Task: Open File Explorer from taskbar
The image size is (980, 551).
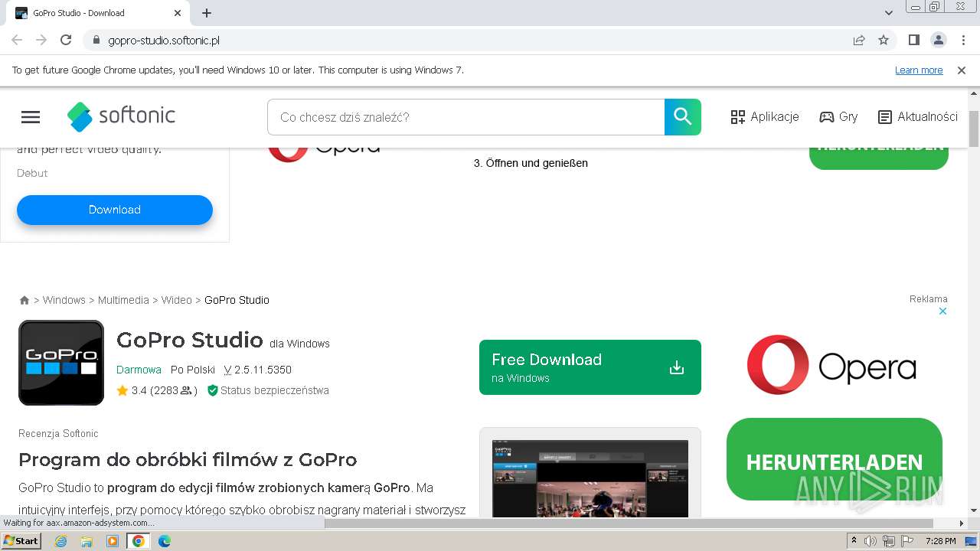Action: tap(87, 541)
